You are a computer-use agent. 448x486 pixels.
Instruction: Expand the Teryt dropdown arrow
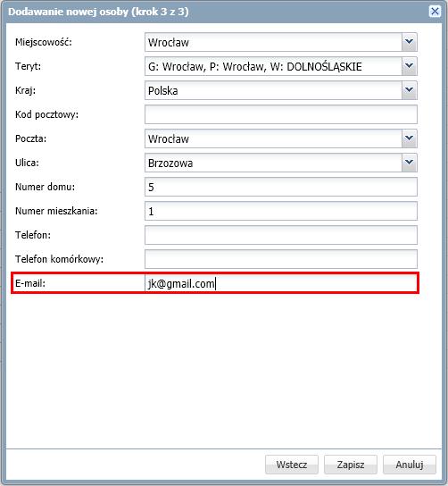click(x=409, y=66)
